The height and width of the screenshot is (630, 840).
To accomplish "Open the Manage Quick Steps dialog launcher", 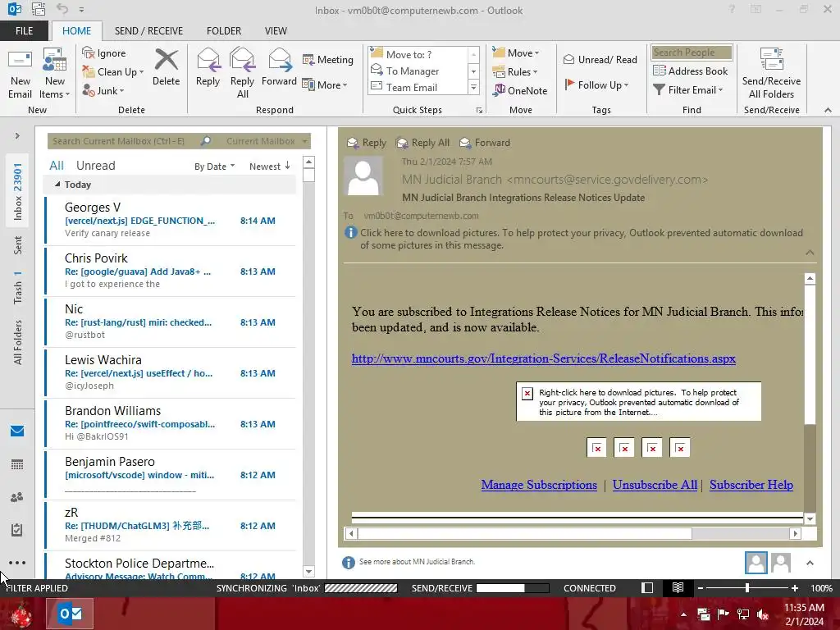I will point(479,111).
